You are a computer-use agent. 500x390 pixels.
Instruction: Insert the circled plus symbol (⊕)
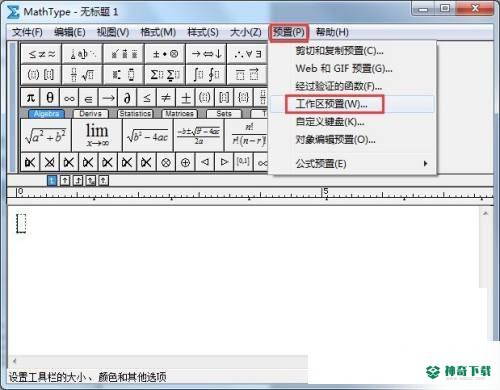pos(185,162)
